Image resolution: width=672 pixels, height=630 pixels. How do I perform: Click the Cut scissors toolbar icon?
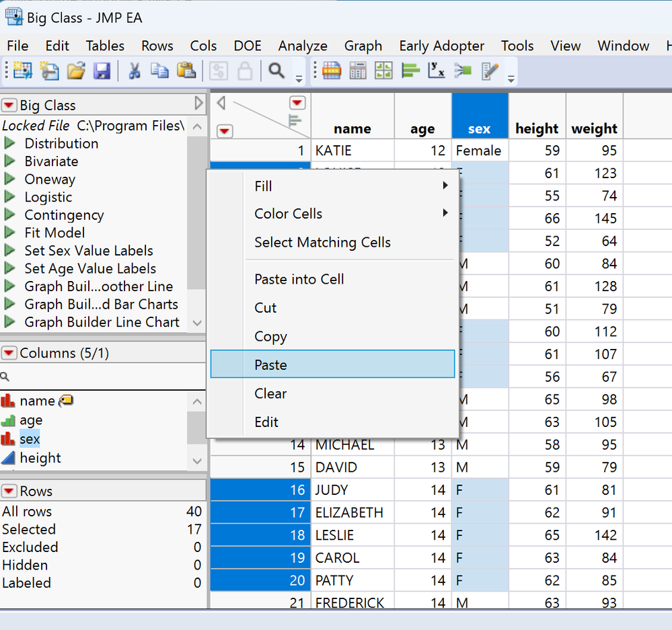[x=134, y=71]
